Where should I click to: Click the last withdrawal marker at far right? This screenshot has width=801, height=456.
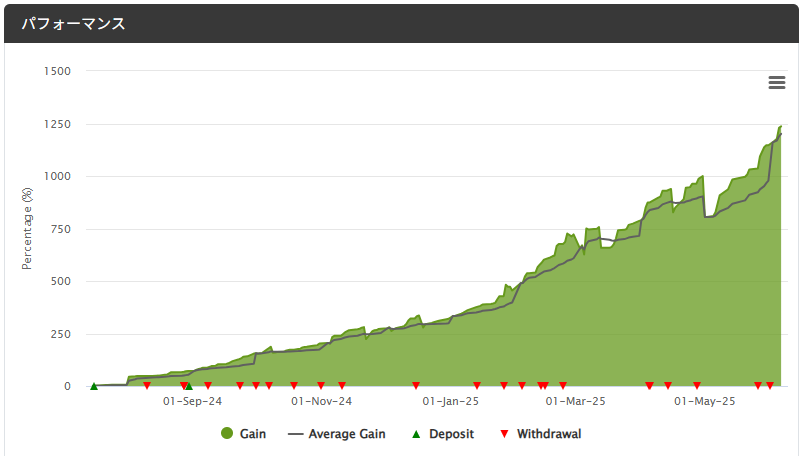pyautogui.click(x=770, y=386)
